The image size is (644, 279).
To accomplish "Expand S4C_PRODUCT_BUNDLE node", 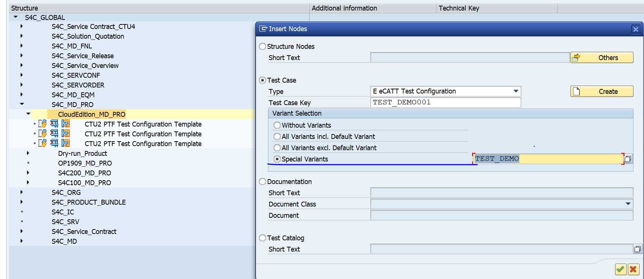I will [21, 202].
